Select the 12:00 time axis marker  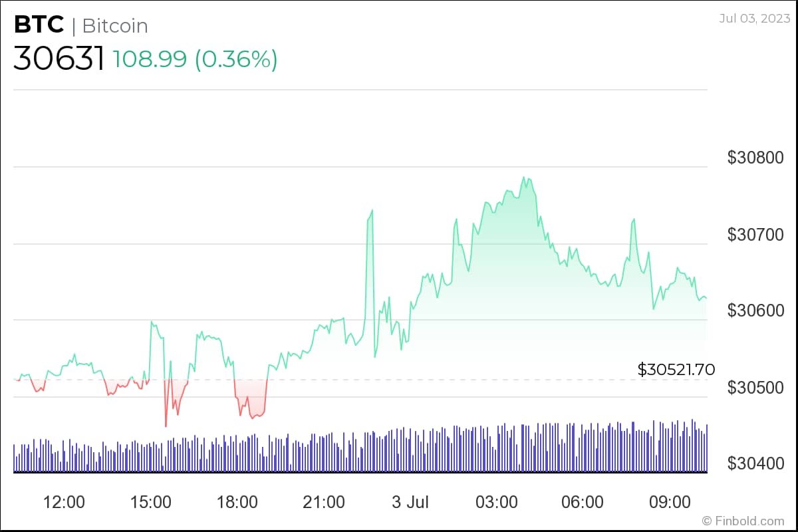pos(63,501)
